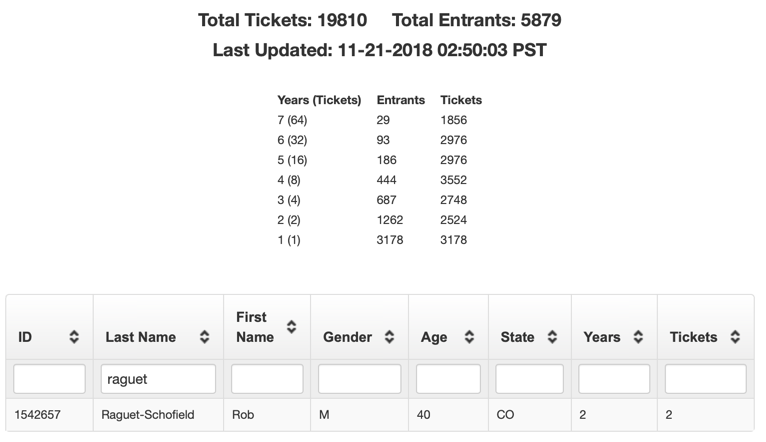Click the State filter input
The width and height of the screenshot is (766, 442).
(530, 379)
